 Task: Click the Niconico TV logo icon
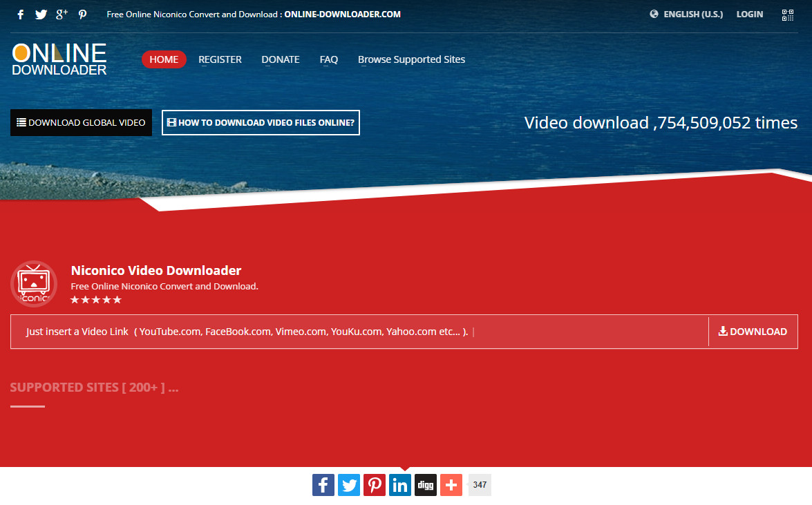click(34, 283)
